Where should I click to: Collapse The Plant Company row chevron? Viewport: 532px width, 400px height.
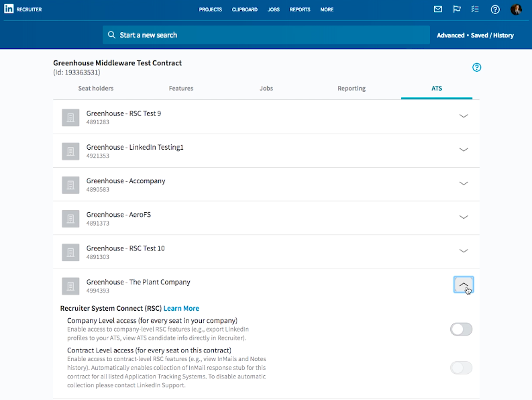tap(464, 285)
